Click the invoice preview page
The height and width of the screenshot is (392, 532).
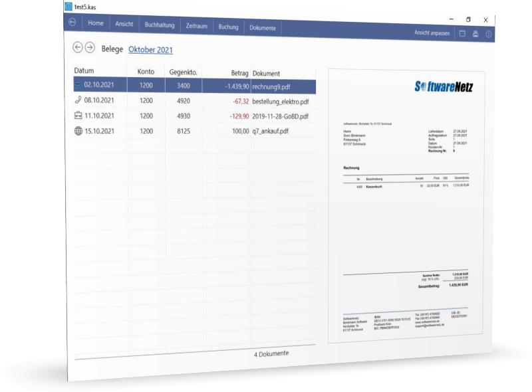407,206
